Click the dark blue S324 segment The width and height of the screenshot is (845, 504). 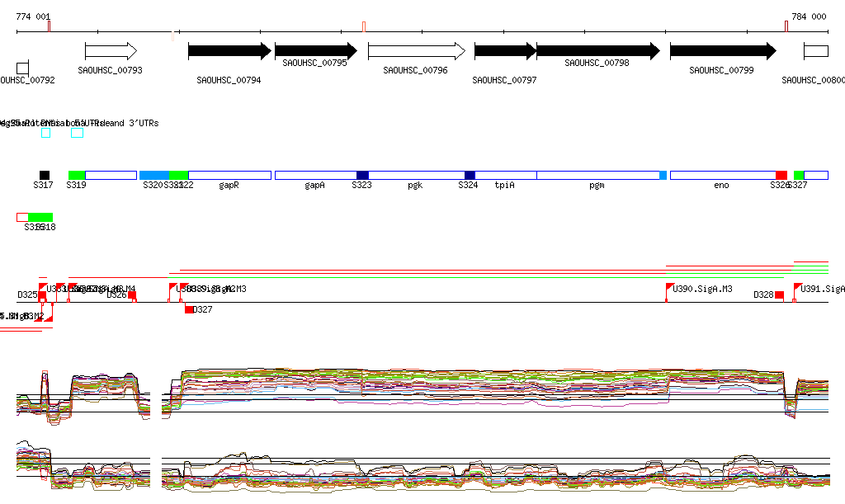pos(470,175)
